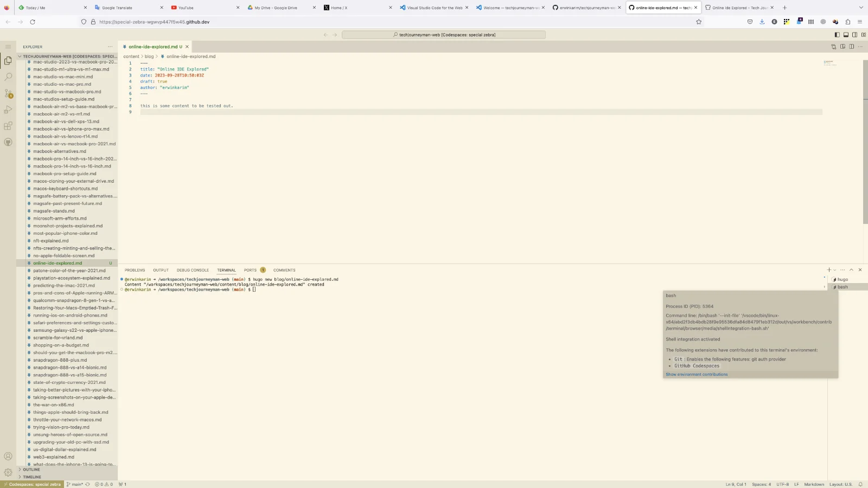The height and width of the screenshot is (488, 868).
Task: Select Markdown language mode in status bar
Action: pos(814,484)
